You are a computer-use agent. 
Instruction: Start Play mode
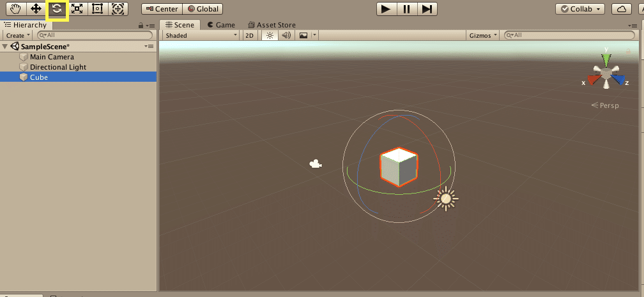386,9
